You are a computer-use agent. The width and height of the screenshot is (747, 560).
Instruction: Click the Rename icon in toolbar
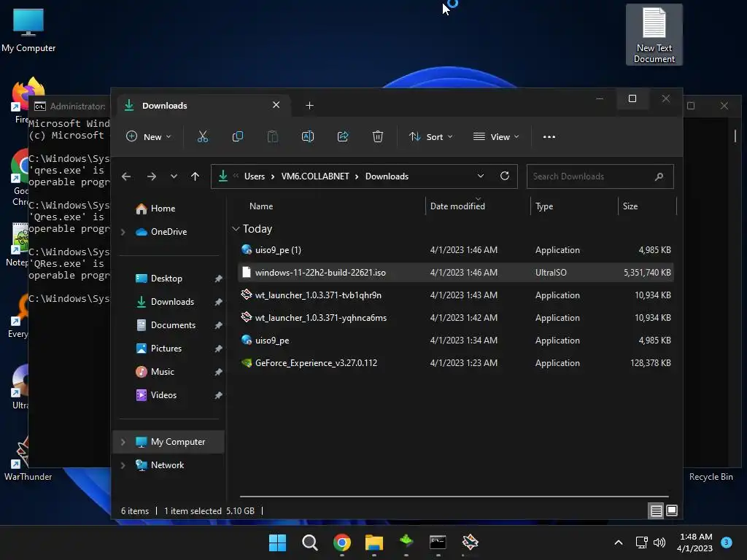[x=308, y=136]
